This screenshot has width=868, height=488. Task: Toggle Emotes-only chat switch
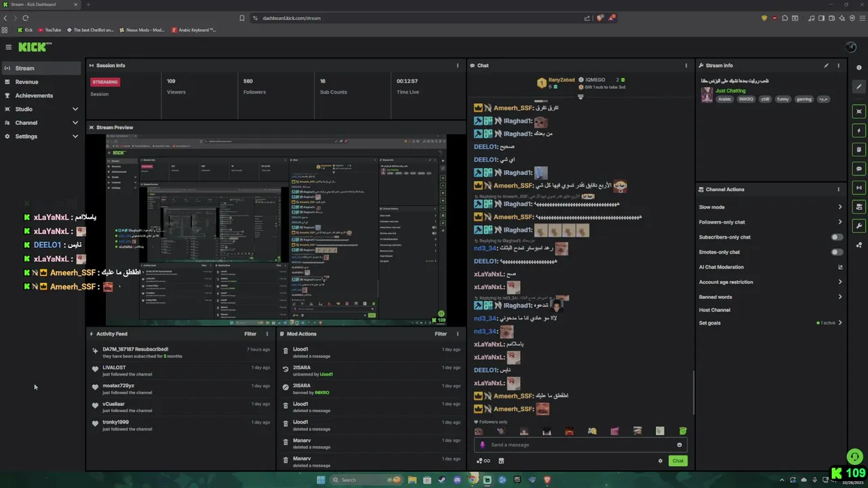837,252
